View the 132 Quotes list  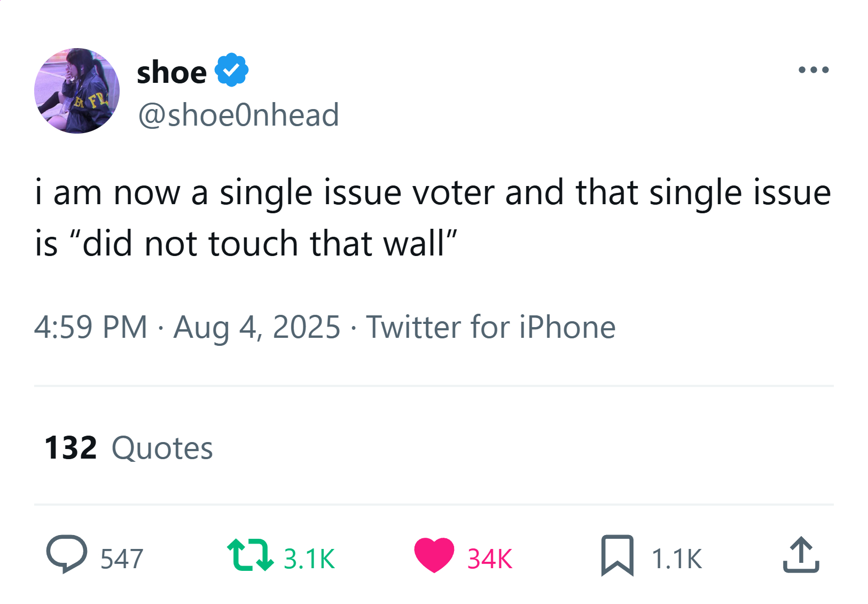(128, 447)
